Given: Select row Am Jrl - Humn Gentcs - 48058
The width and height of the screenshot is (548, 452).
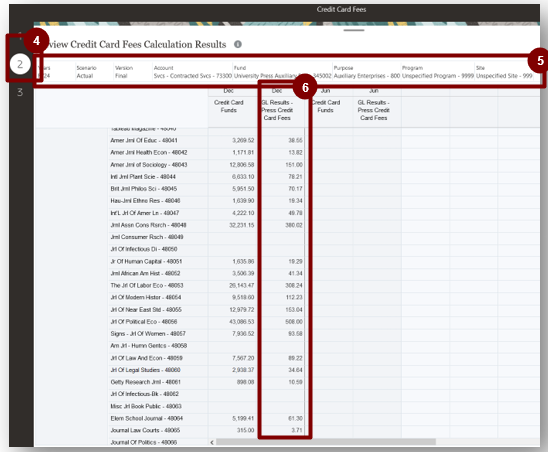Looking at the screenshot, I should click(149, 346).
